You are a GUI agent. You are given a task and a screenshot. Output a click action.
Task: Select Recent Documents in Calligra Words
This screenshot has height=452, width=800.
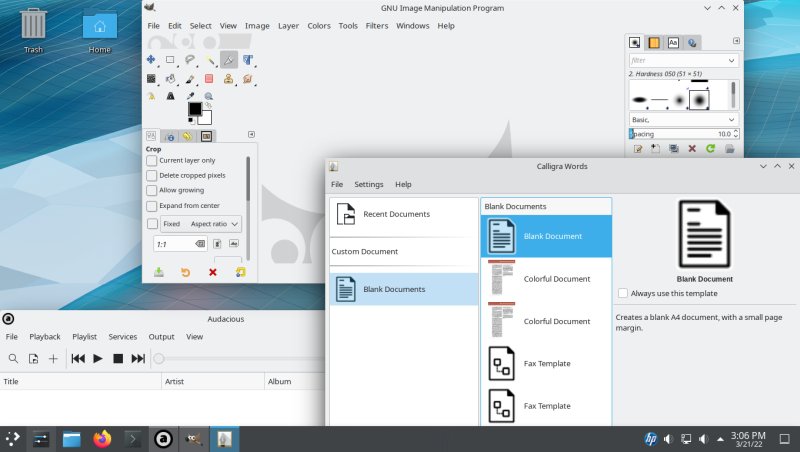tap(395, 214)
